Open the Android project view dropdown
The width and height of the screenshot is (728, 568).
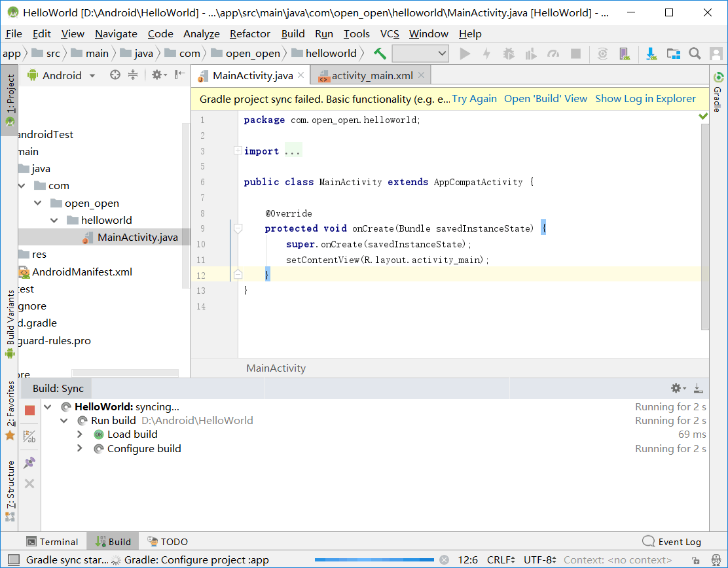point(62,75)
